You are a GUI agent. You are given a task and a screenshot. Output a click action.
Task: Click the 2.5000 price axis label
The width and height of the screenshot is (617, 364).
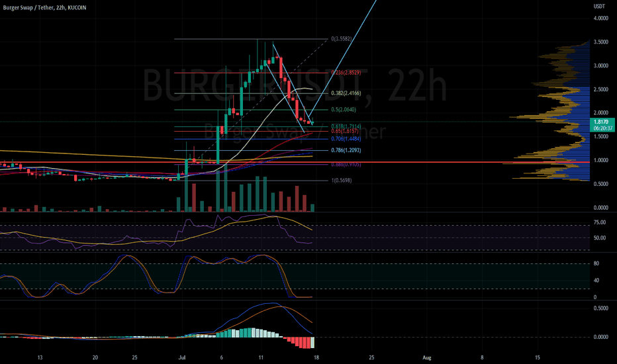tap(601, 90)
